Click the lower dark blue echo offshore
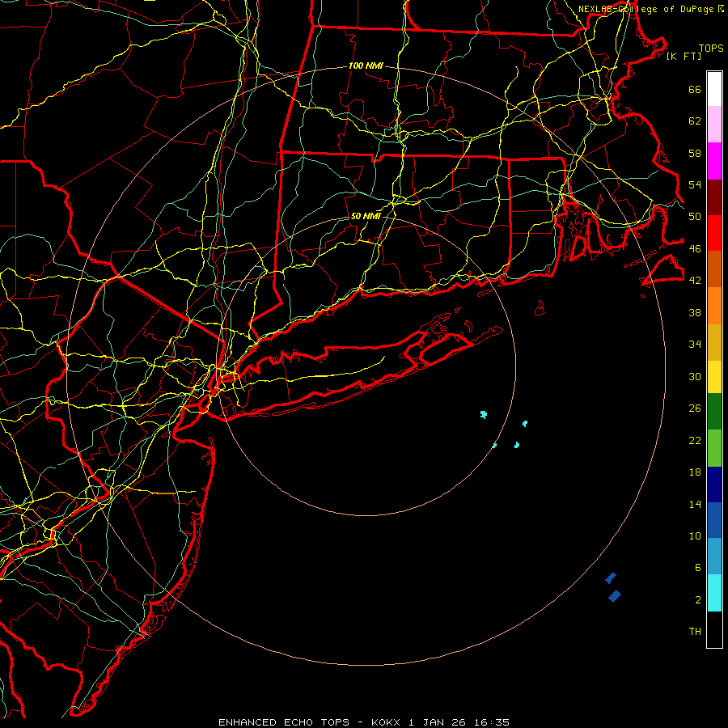Screen dimensions: 728x728 click(x=614, y=595)
